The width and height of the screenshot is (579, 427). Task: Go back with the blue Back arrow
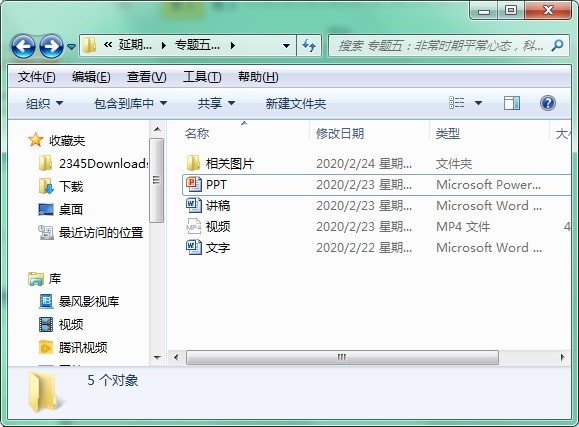pyautogui.click(x=23, y=47)
